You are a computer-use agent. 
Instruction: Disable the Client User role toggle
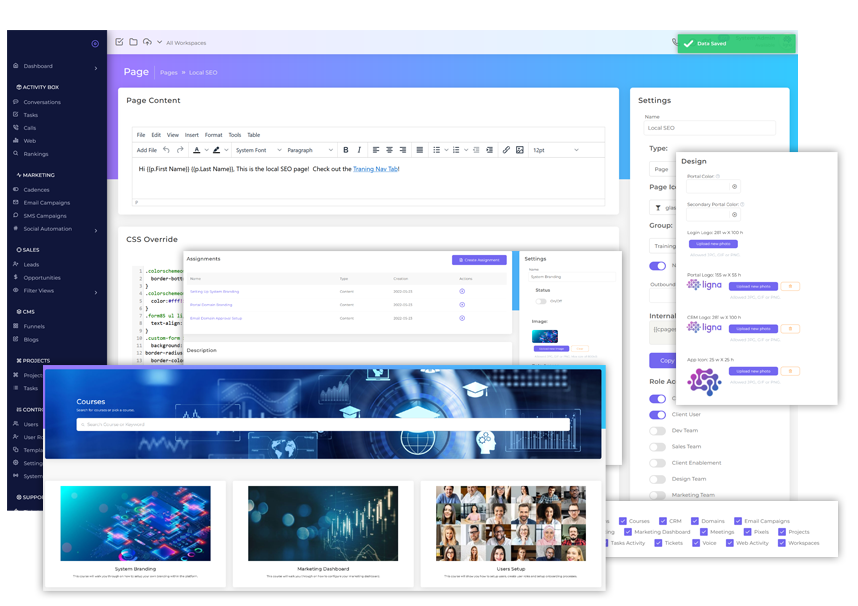(657, 415)
